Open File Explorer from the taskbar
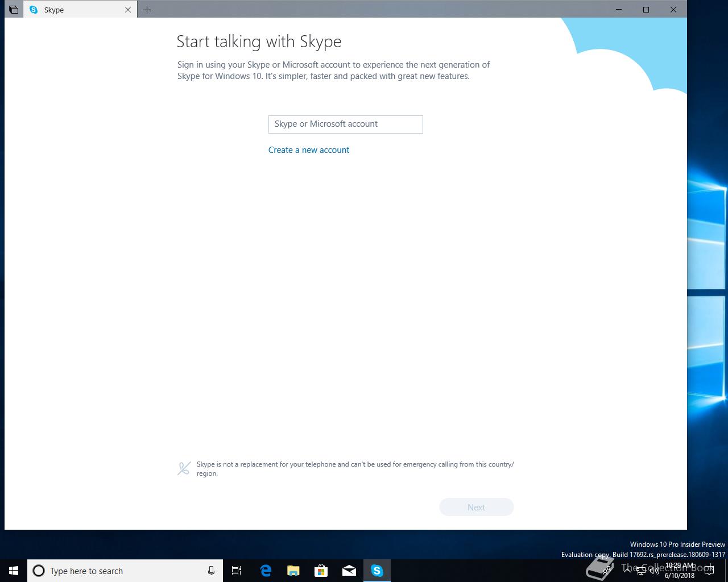This screenshot has height=582, width=728. click(293, 571)
